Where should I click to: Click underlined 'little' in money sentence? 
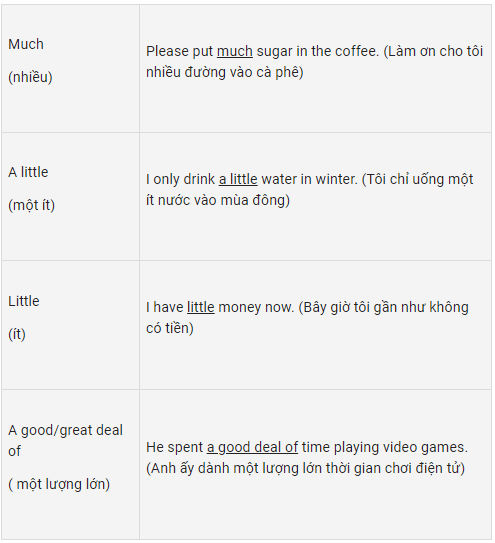click(x=201, y=308)
